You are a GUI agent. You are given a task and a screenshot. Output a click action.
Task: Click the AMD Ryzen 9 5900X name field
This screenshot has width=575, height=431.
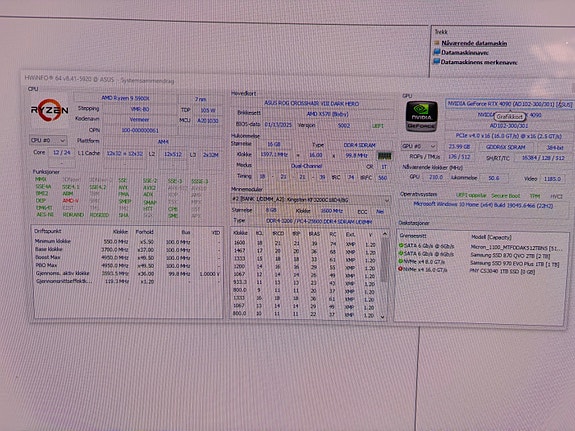tap(125, 98)
